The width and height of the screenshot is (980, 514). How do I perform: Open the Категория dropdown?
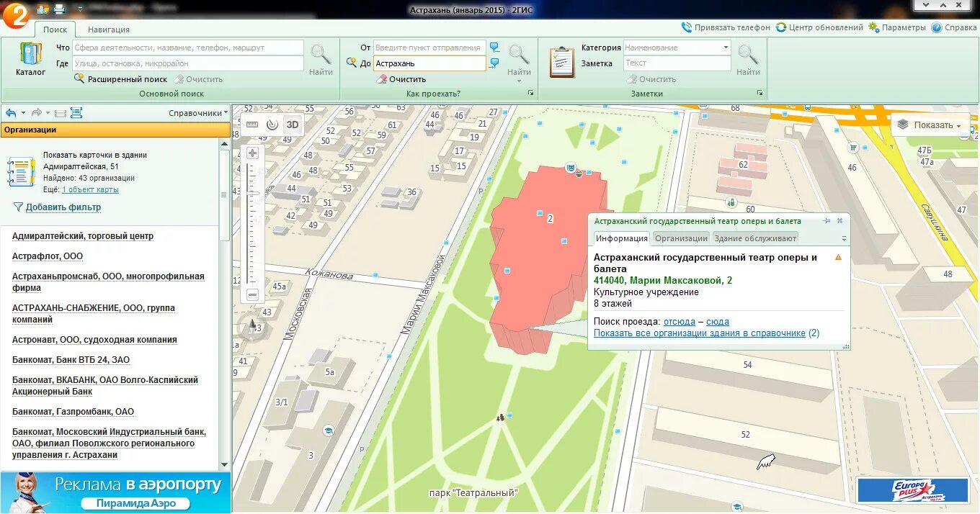726,48
